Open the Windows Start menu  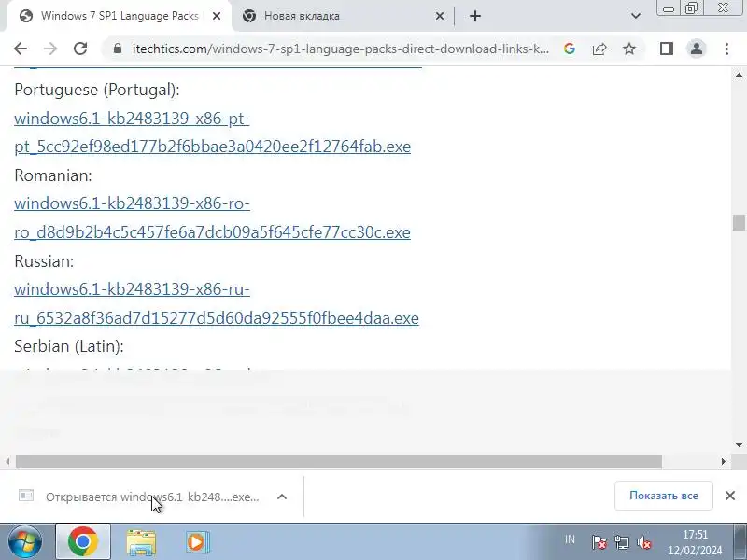click(25, 542)
